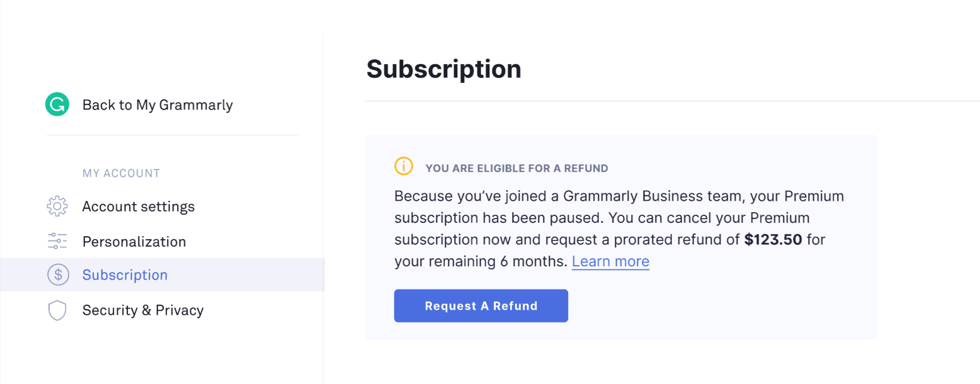Click the highlighted Subscription row background
This screenshot has height=384, width=980.
pos(252,275)
